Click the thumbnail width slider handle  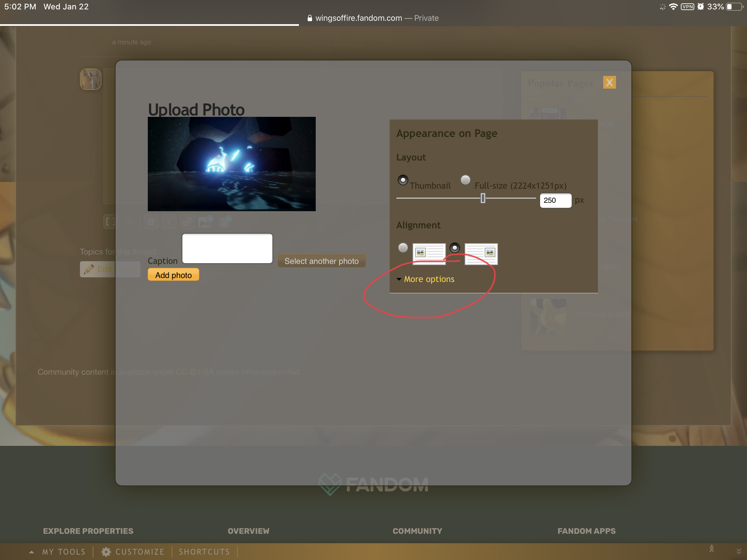[x=483, y=198]
